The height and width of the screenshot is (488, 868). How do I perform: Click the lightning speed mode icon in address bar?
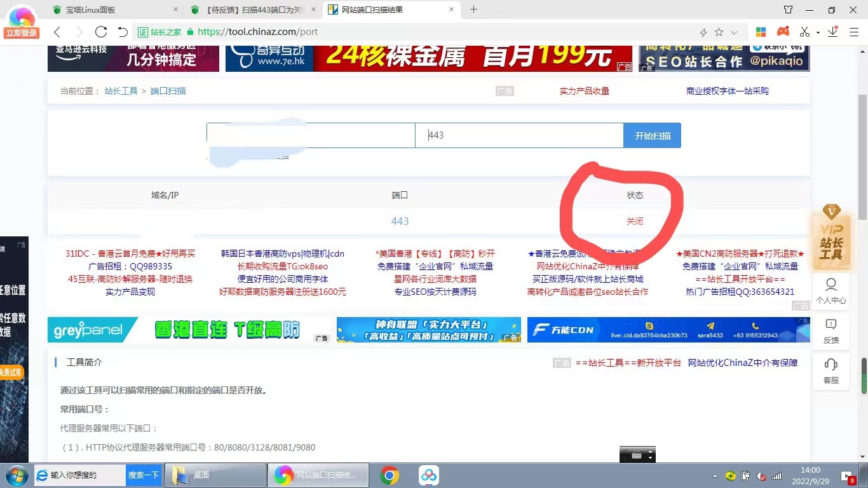coord(703,32)
